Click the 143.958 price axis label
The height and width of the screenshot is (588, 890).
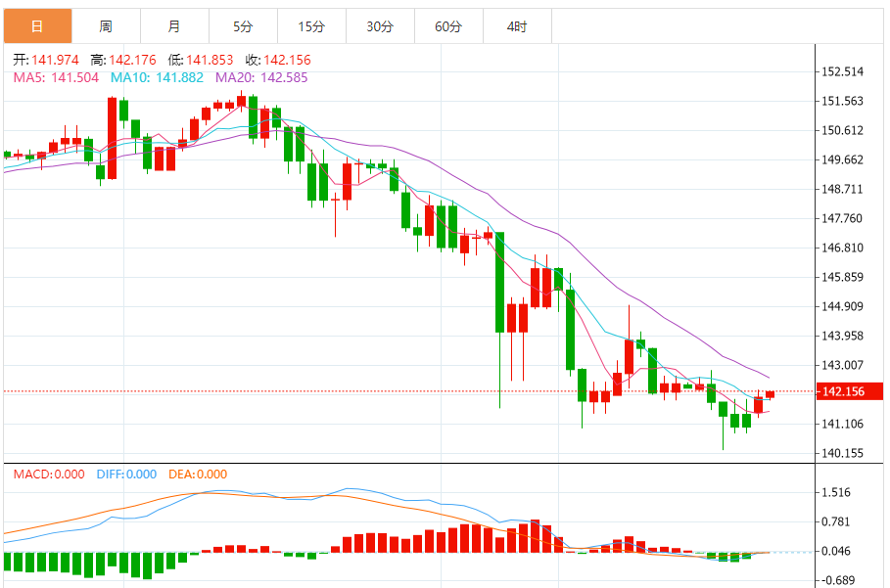[842, 337]
